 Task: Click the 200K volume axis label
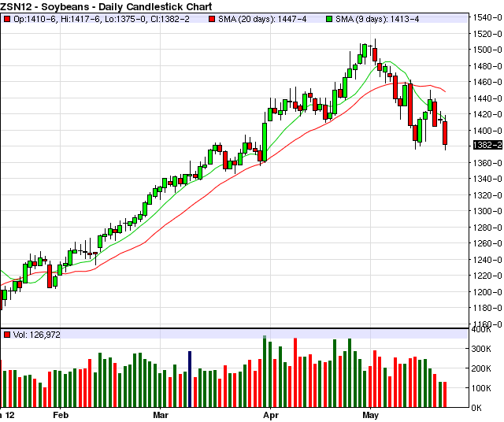point(481,368)
